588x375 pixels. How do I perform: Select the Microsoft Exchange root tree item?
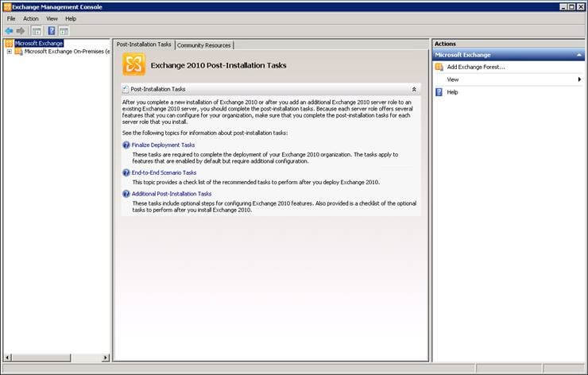click(x=39, y=43)
